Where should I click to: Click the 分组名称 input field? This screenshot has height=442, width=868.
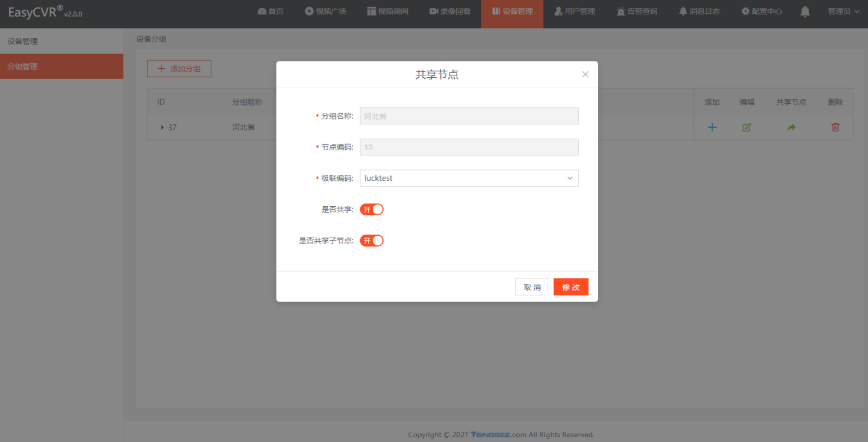469,116
